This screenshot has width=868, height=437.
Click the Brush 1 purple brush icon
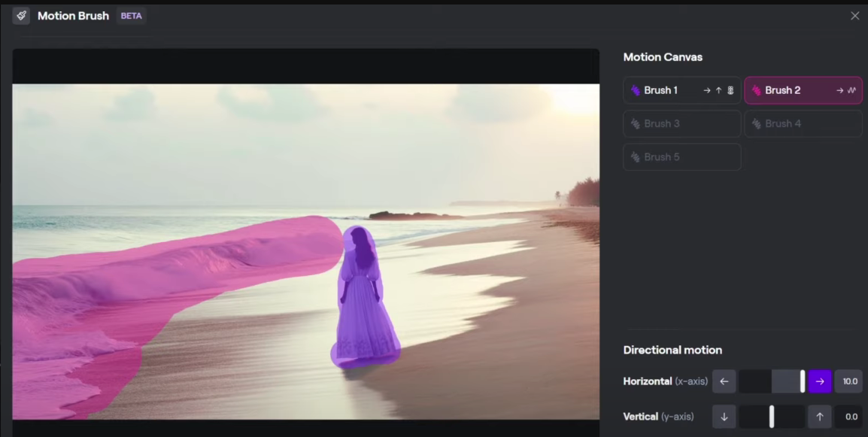click(636, 90)
